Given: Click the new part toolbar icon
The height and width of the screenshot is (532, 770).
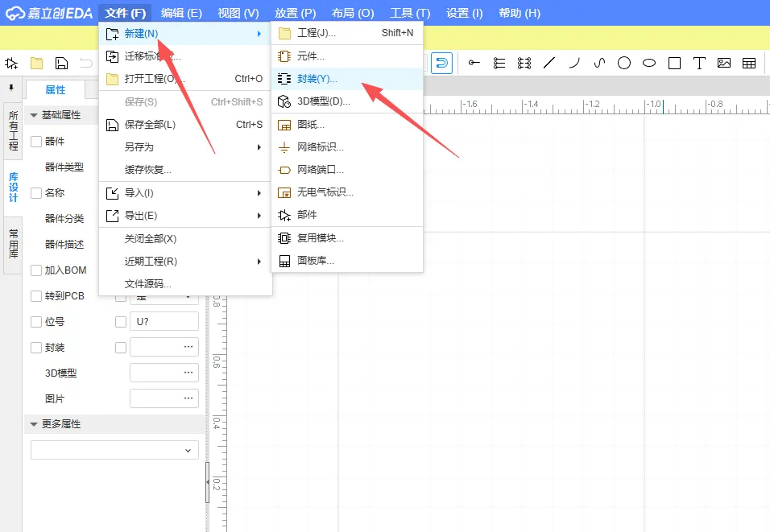Looking at the screenshot, I should [x=11, y=64].
